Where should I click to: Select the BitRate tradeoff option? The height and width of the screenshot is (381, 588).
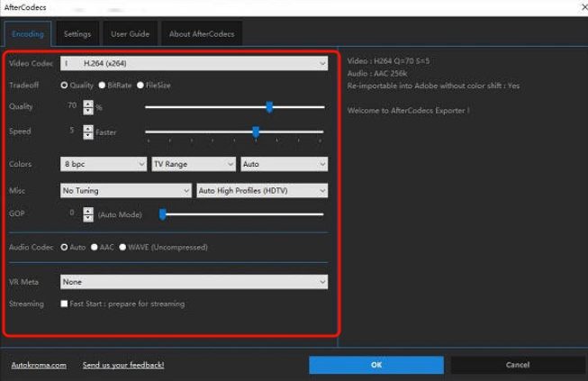pyautogui.click(x=101, y=85)
